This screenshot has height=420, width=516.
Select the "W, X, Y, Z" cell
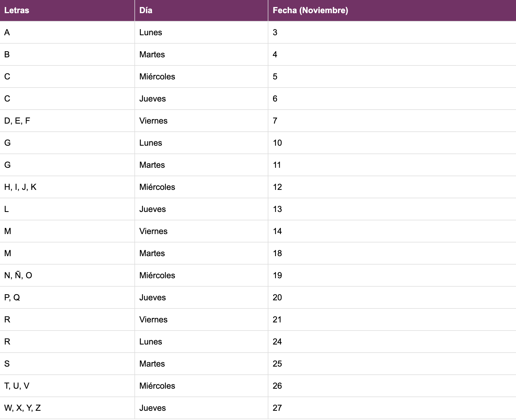(22, 408)
